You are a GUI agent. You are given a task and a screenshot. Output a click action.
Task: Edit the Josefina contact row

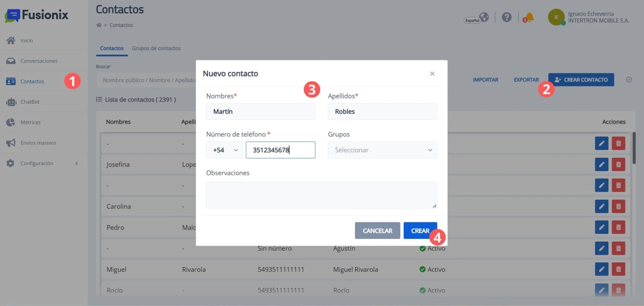click(601, 164)
